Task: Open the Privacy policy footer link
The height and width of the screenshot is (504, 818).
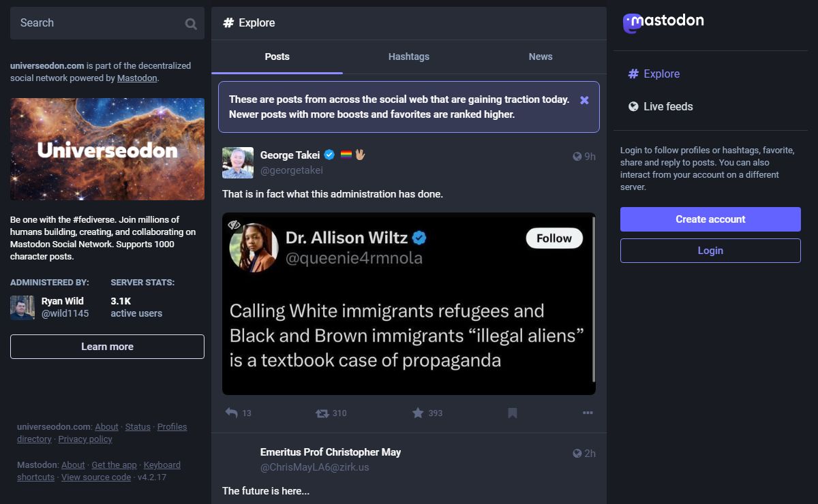Action: [85, 439]
